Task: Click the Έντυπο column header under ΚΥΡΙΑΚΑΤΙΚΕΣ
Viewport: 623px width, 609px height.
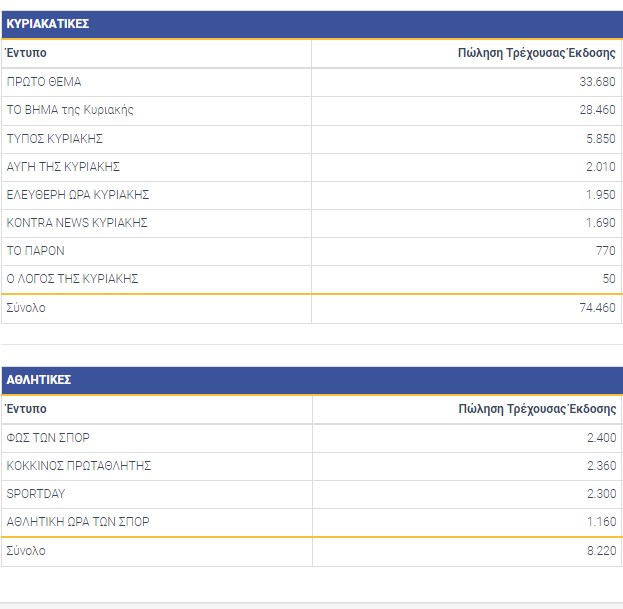Action: 26,53
